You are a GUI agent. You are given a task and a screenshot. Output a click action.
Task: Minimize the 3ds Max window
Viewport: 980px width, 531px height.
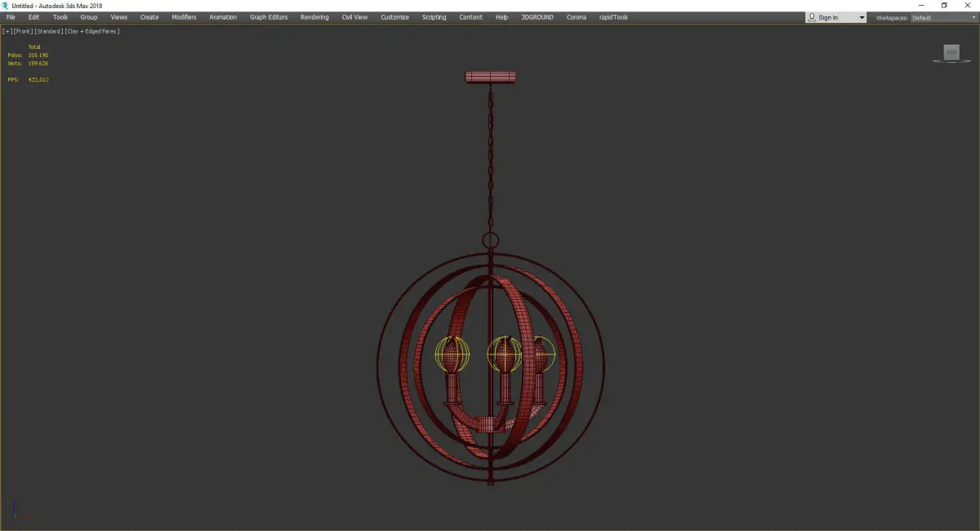(x=921, y=6)
